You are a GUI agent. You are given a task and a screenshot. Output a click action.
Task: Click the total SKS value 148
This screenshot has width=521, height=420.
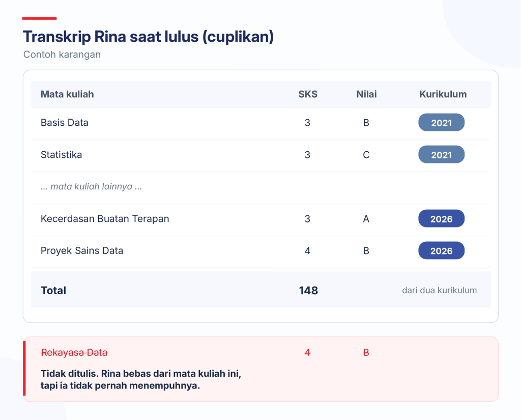[308, 290]
